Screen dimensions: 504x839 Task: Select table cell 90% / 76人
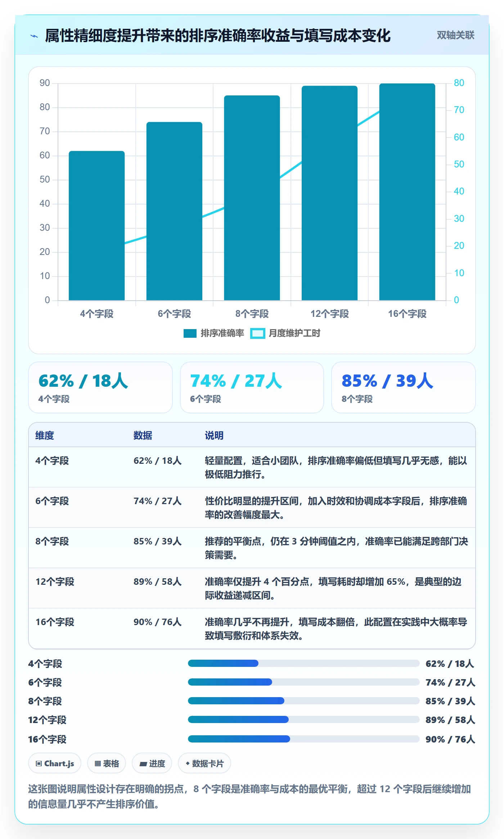pyautogui.click(x=158, y=622)
